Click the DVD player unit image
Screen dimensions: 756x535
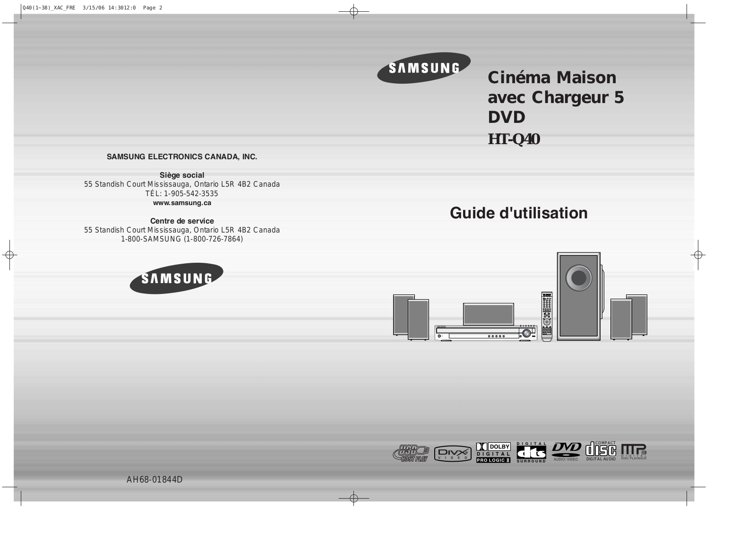pyautogui.click(x=486, y=333)
